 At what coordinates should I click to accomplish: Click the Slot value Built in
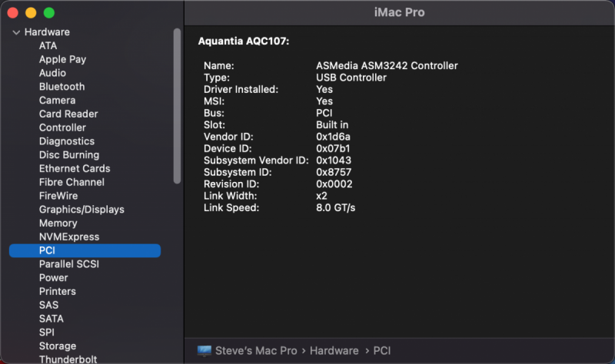[332, 125]
